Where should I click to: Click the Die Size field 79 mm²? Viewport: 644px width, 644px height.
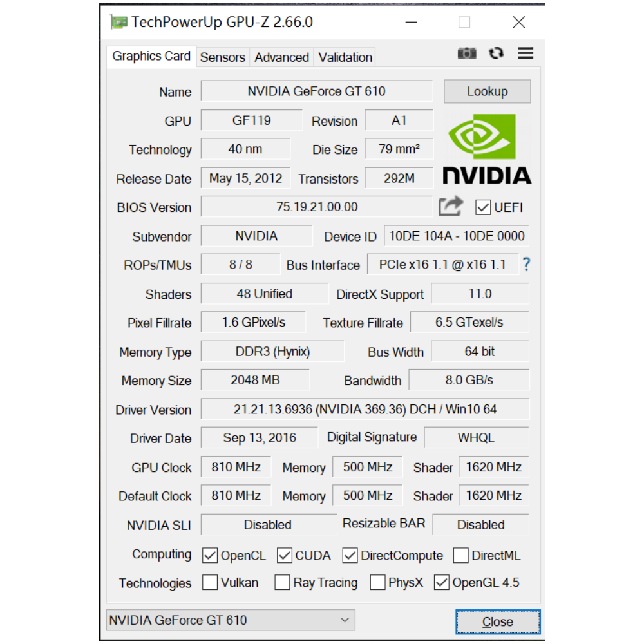click(x=399, y=149)
